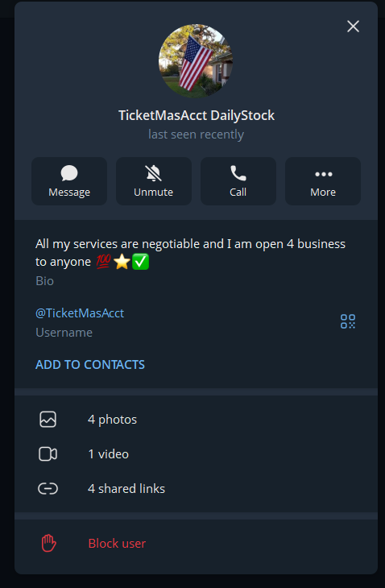
Task: Open the QR code for username
Action: click(x=348, y=321)
